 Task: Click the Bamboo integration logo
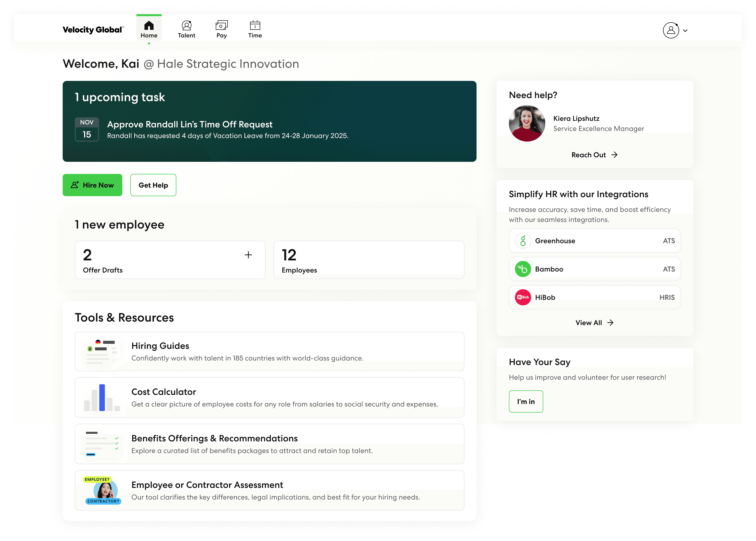coord(523,269)
